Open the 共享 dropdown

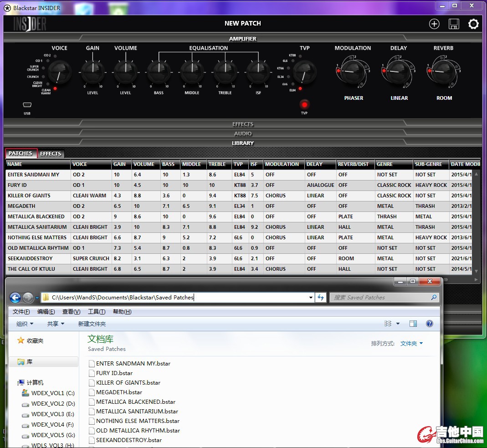pyautogui.click(x=56, y=324)
